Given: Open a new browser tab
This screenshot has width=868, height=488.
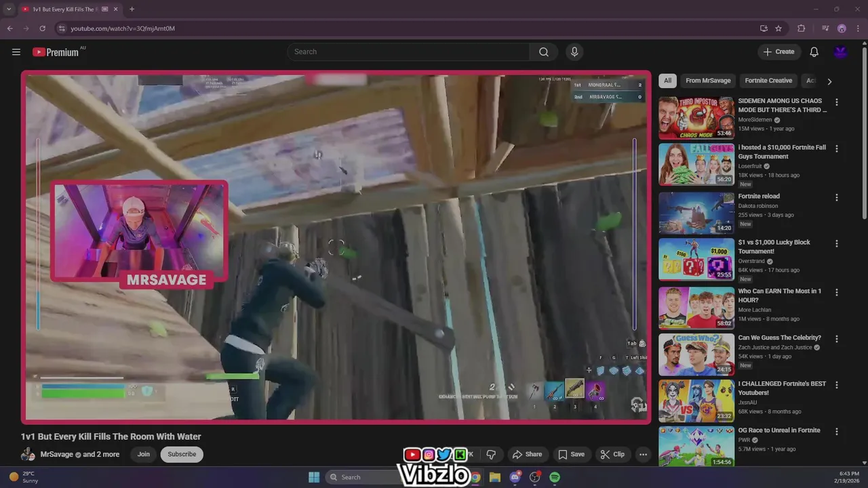Looking at the screenshot, I should [x=132, y=9].
